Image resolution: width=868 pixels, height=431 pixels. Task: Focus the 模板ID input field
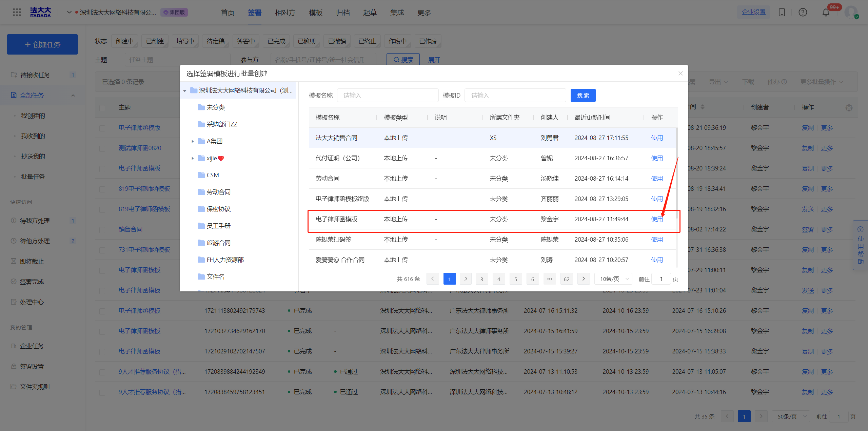[515, 96]
